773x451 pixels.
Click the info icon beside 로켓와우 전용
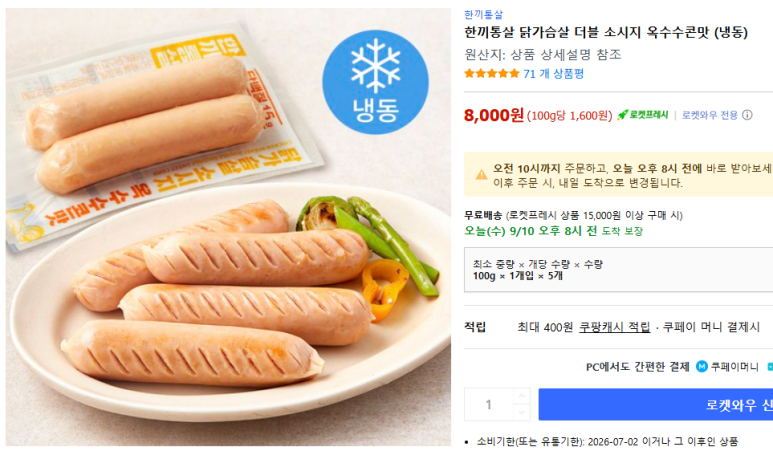tap(747, 115)
